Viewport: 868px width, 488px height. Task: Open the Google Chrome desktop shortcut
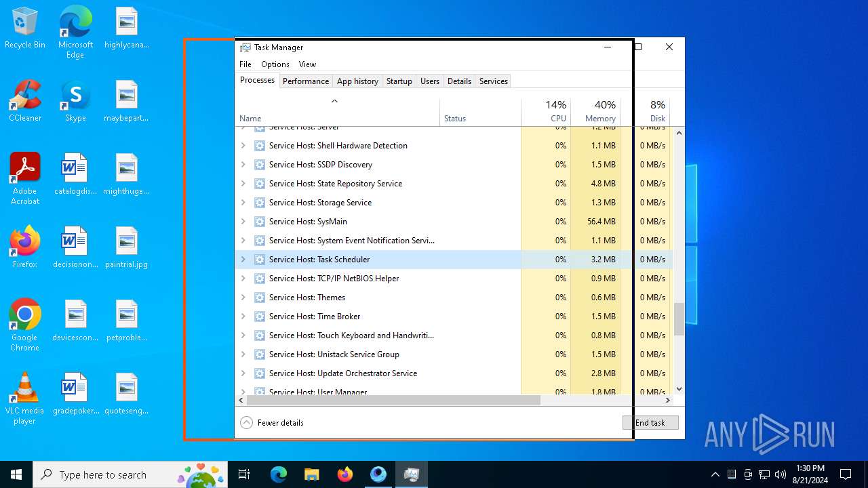point(25,326)
